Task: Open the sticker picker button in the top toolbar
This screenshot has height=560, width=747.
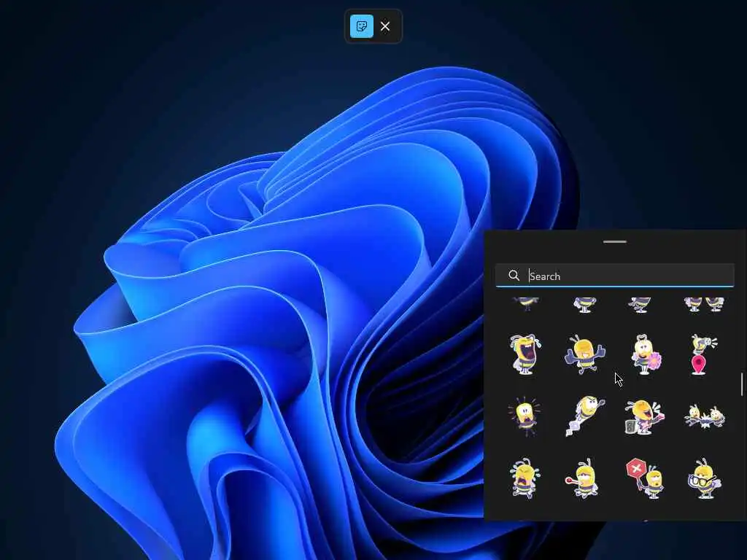Action: pos(362,26)
